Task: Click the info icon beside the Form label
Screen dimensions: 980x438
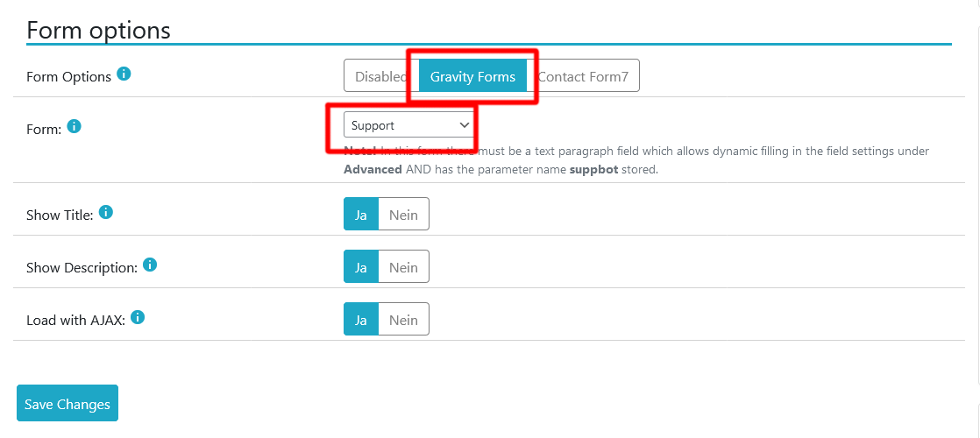Action: point(74,127)
